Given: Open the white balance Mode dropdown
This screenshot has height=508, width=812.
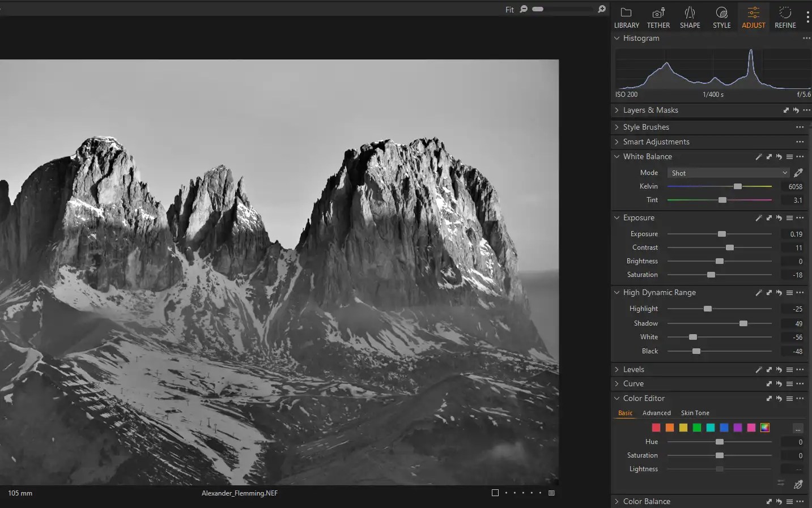Looking at the screenshot, I should (728, 173).
